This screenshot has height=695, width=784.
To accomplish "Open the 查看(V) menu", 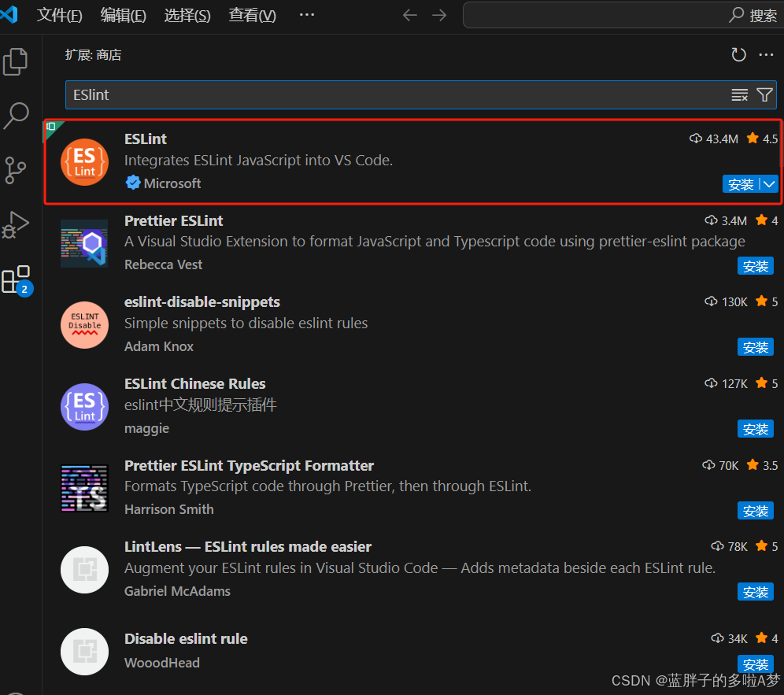I will pyautogui.click(x=252, y=15).
